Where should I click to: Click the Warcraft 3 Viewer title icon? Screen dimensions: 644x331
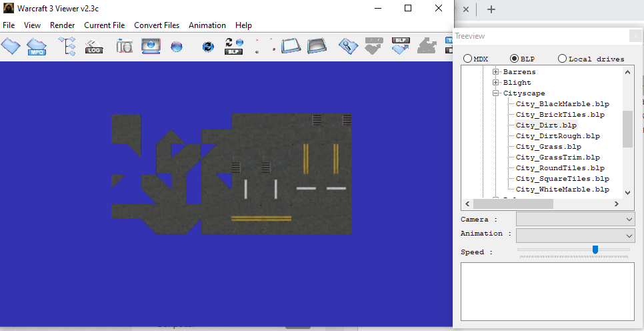click(8, 8)
